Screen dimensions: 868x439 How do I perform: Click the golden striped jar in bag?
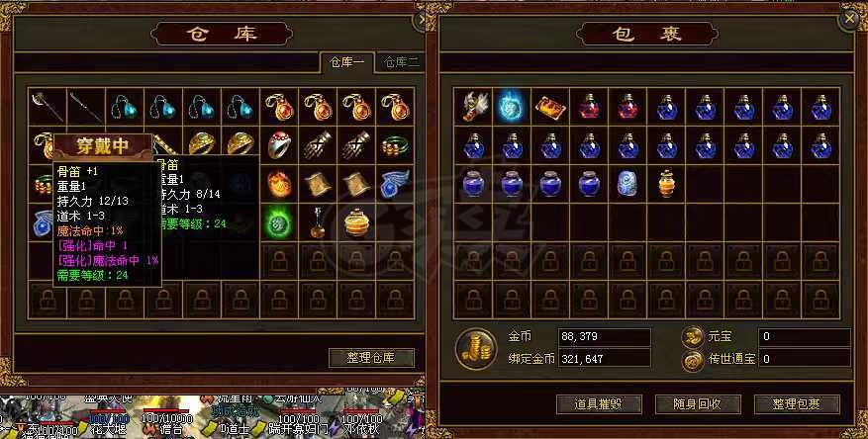point(666,184)
